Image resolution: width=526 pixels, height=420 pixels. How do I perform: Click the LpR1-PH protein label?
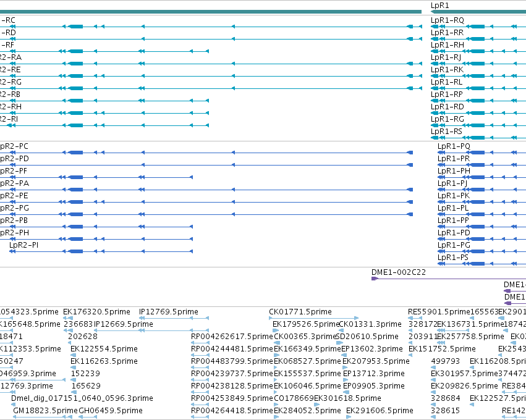click(454, 171)
